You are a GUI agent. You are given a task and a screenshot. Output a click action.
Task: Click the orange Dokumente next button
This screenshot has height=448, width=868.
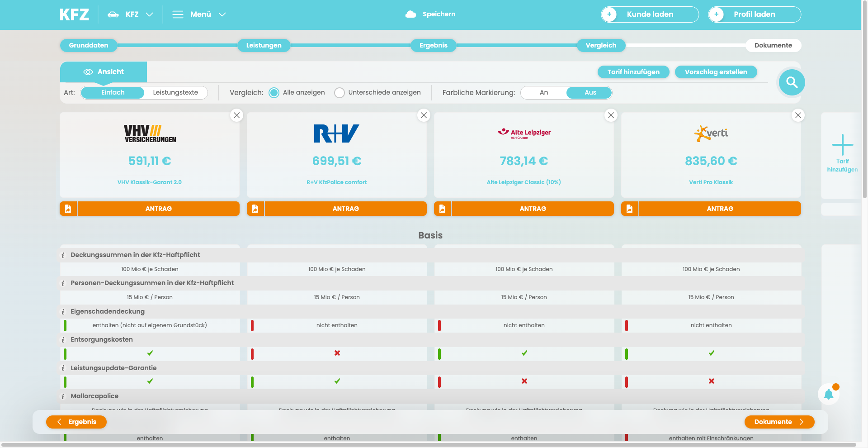(779, 422)
